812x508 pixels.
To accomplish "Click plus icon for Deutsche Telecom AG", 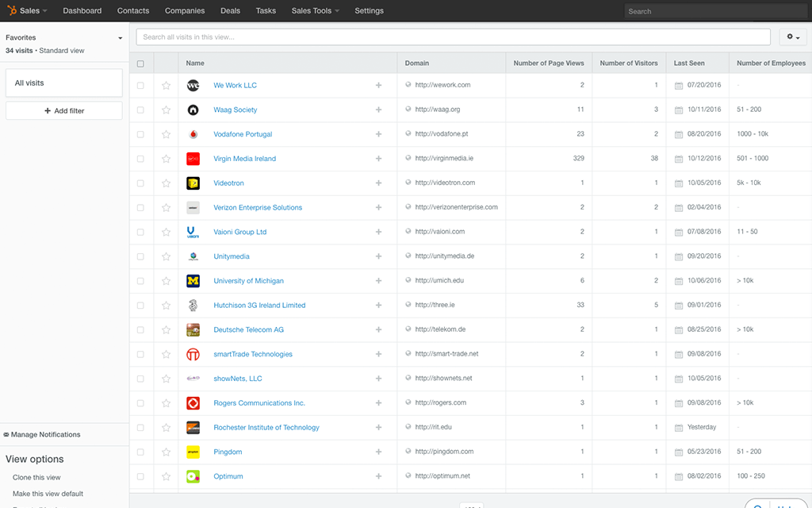I will click(x=378, y=329).
